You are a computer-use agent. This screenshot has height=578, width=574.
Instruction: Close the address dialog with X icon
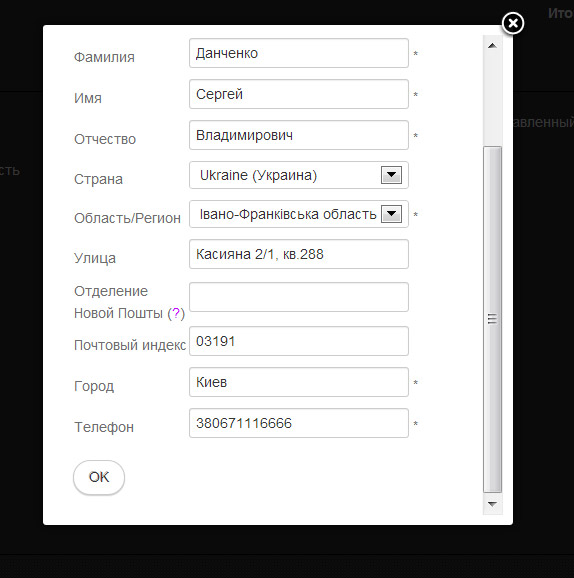512,23
